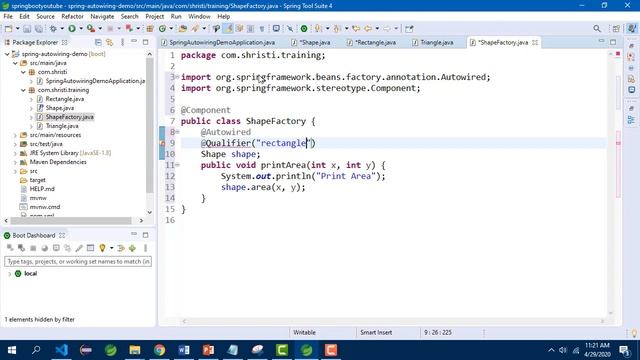The height and width of the screenshot is (360, 640).
Task: Select Rectangle.java in Package Explorer
Action: [64, 99]
